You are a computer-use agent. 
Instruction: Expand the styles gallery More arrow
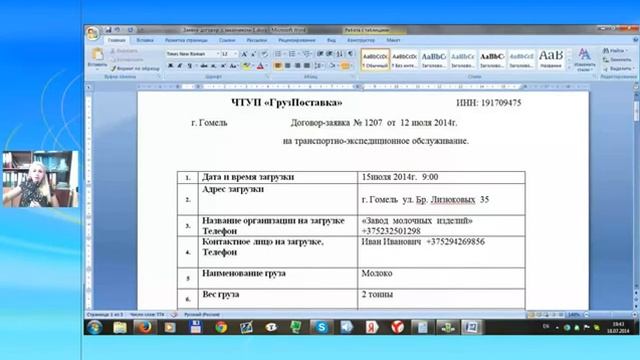pyautogui.click(x=569, y=67)
